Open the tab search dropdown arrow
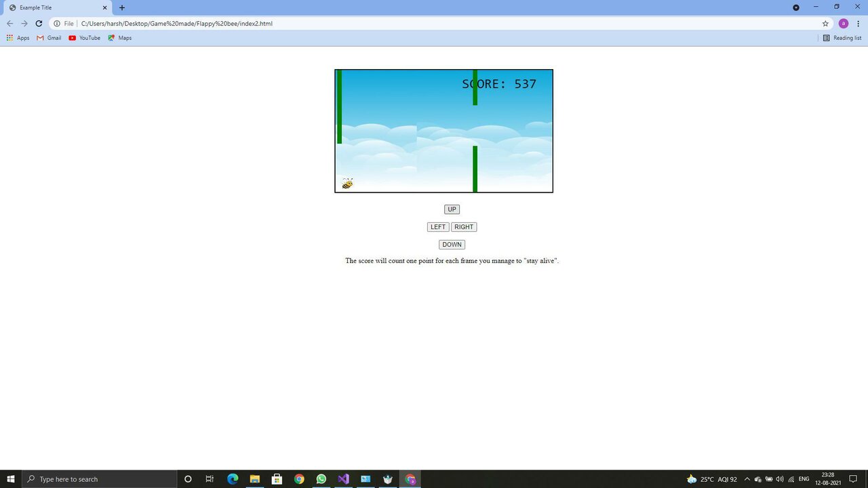This screenshot has width=868, height=488. (796, 7)
